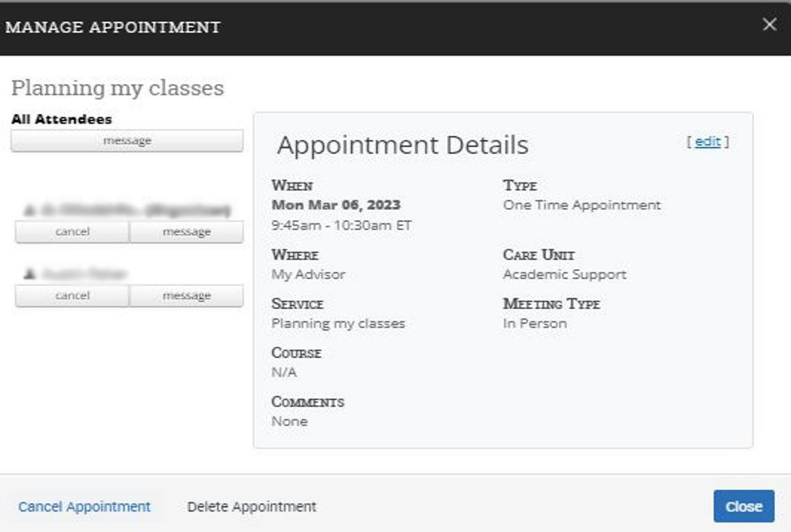The image size is (791, 532).
Task: Click the "Planning my classes" page title
Action: coord(117,88)
